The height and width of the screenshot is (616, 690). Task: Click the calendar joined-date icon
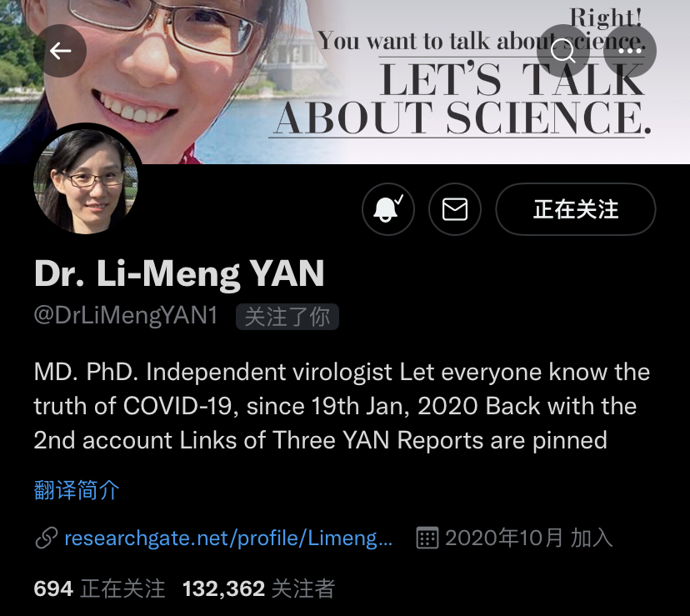coord(427,538)
